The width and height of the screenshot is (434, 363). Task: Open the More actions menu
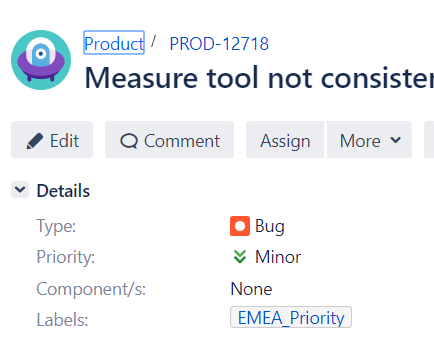369,139
